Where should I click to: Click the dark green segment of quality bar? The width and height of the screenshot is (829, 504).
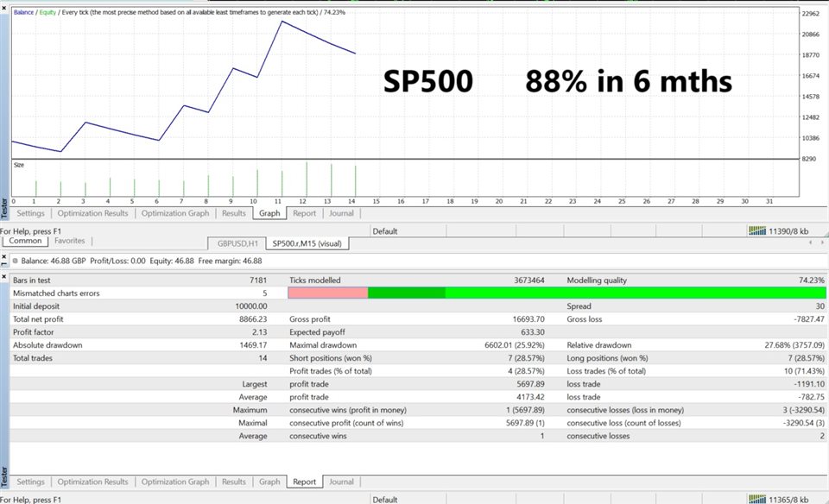tap(407, 293)
